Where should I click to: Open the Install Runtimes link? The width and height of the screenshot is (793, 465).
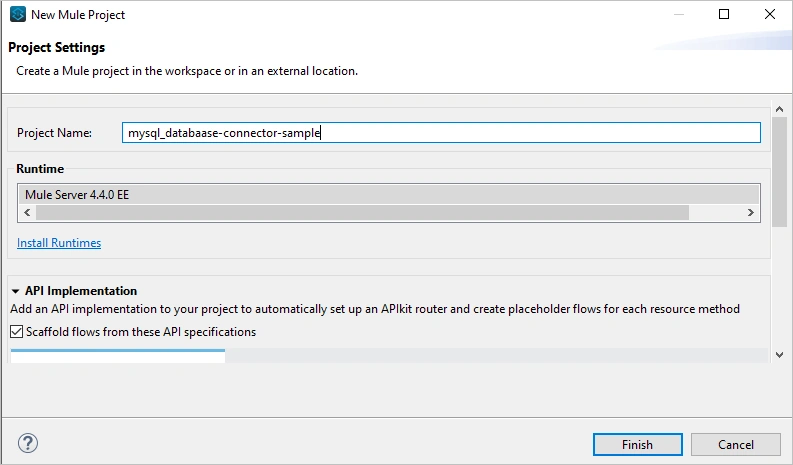(x=59, y=243)
